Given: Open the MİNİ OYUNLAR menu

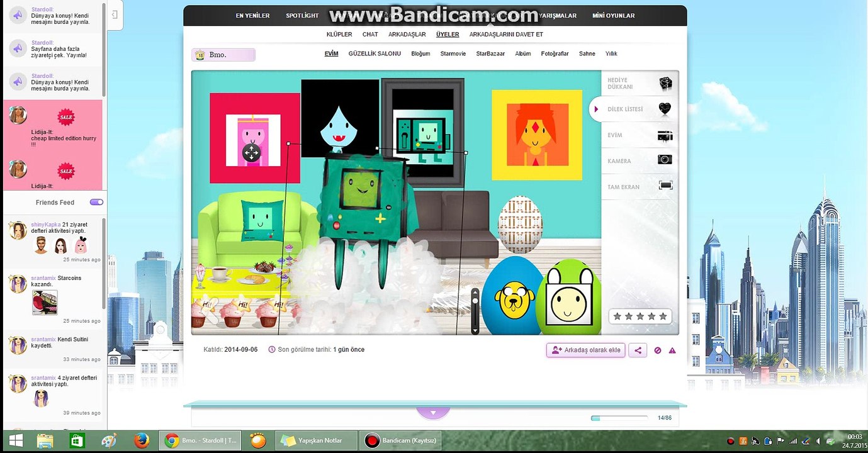Looking at the screenshot, I should 614,16.
